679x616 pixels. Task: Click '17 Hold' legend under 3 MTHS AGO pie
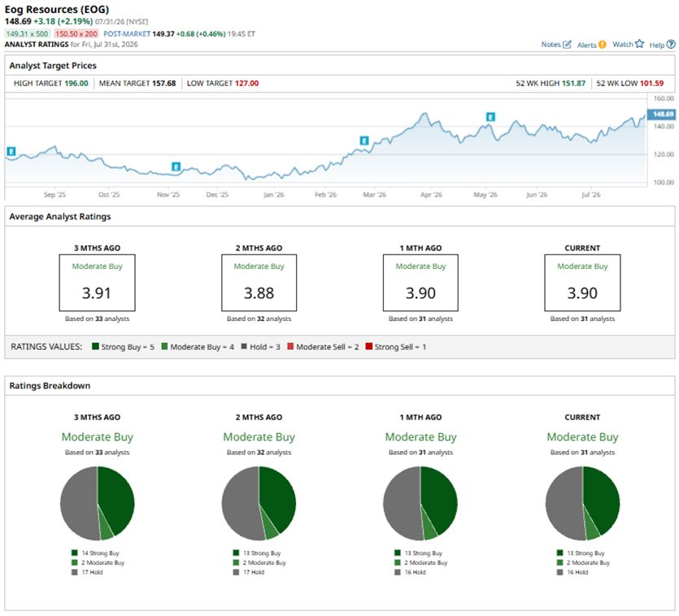click(87, 572)
